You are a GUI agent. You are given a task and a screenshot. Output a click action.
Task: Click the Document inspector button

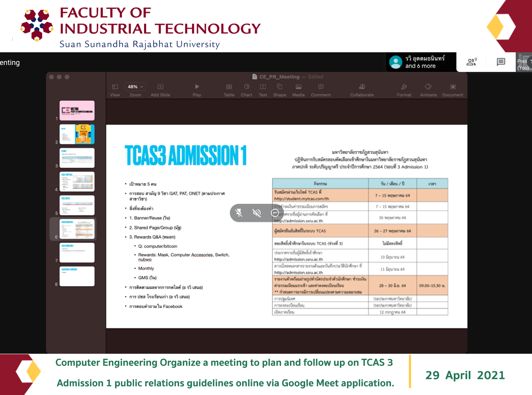(453, 87)
